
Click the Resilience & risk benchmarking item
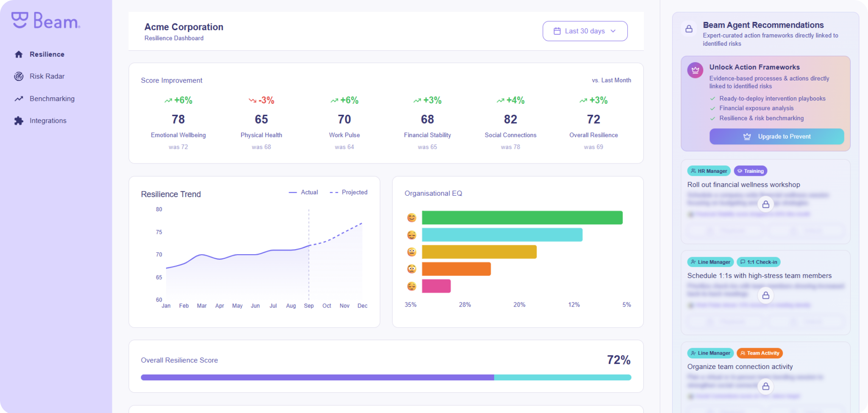[x=761, y=119]
